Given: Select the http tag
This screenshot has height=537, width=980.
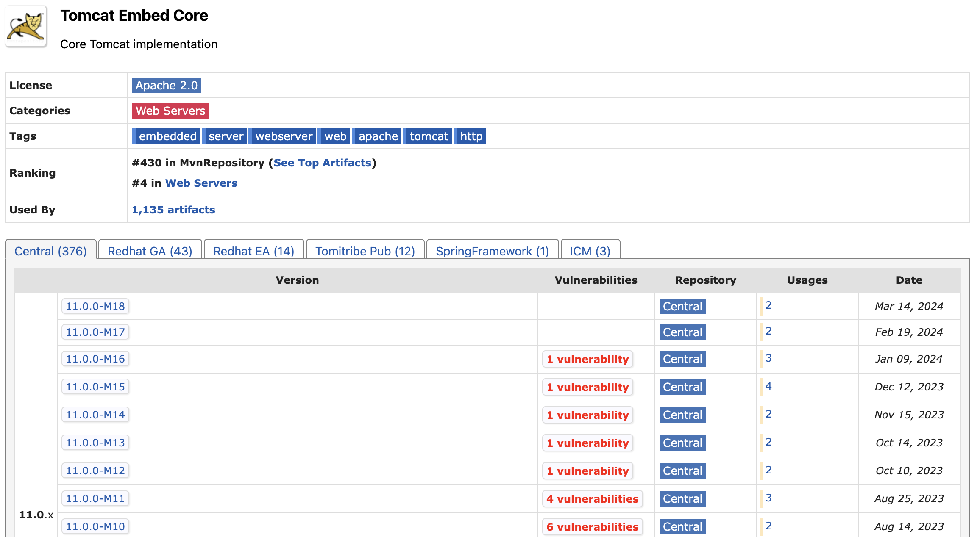Looking at the screenshot, I should (470, 136).
